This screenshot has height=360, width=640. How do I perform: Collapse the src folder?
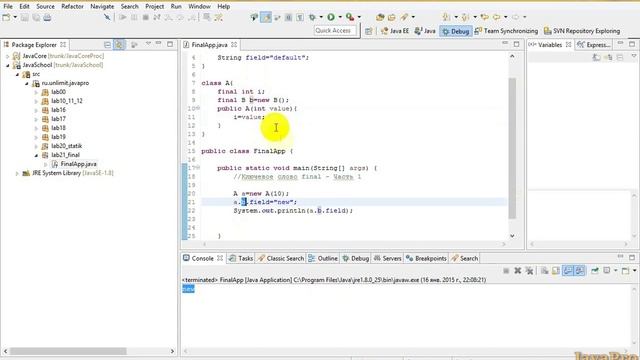pos(17,74)
